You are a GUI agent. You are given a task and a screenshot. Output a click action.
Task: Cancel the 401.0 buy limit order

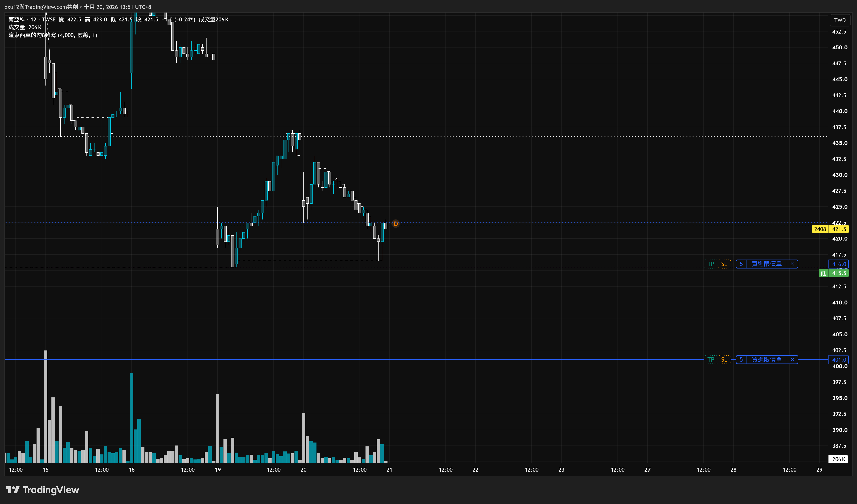[x=792, y=360]
